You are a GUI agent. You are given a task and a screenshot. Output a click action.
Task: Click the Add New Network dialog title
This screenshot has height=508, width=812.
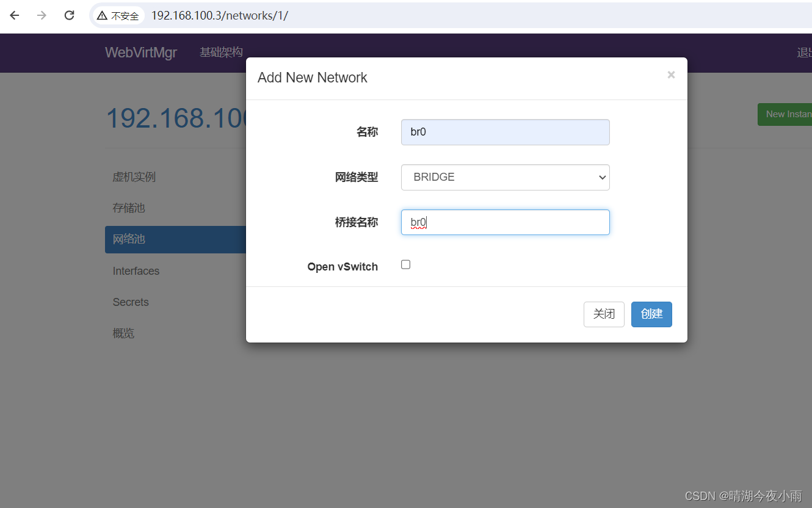313,78
